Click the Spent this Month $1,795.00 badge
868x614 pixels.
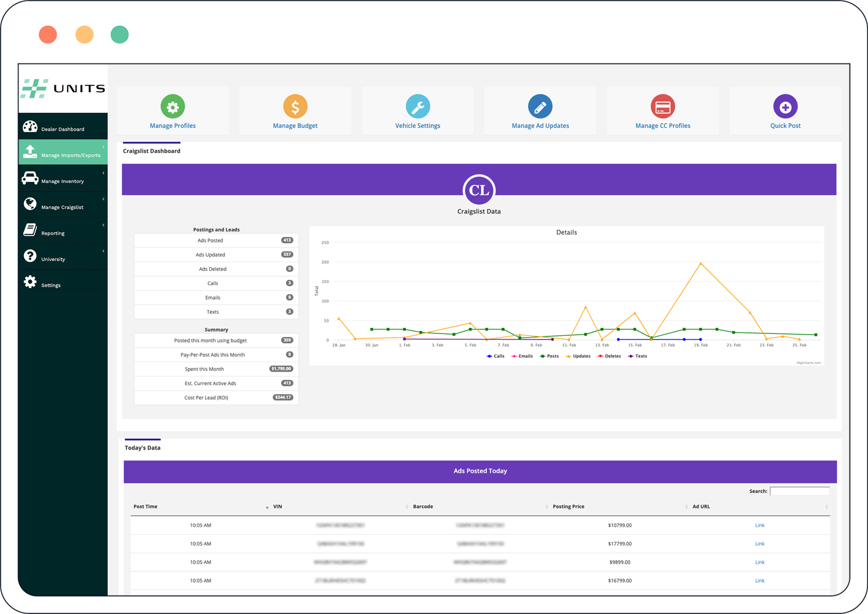click(281, 368)
